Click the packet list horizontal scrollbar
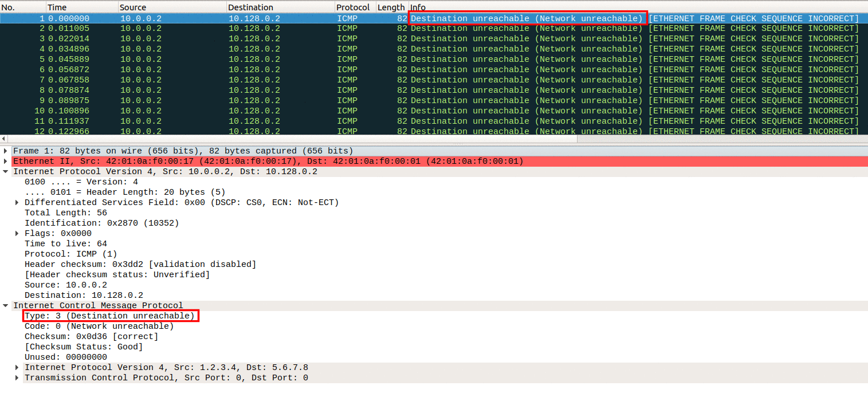 (292, 139)
